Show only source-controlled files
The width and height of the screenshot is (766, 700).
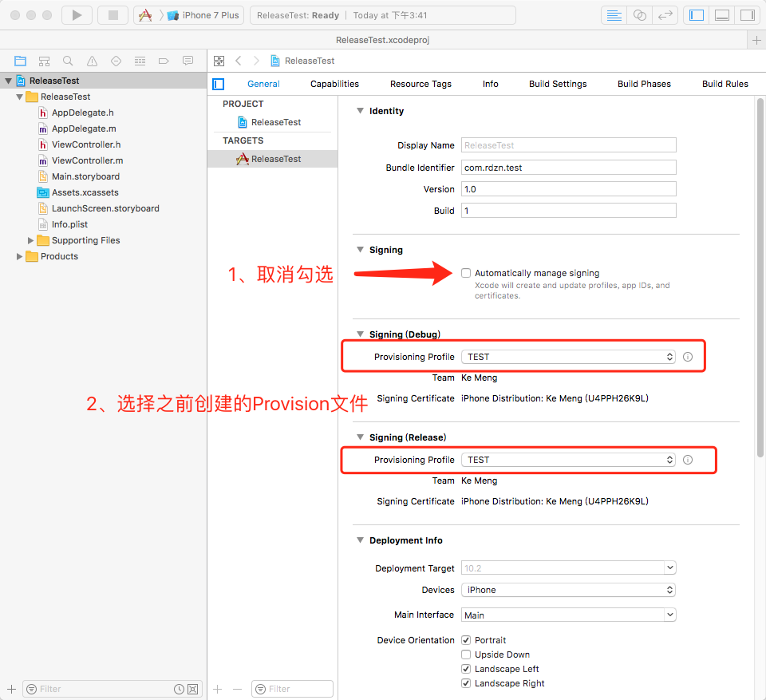point(193,689)
